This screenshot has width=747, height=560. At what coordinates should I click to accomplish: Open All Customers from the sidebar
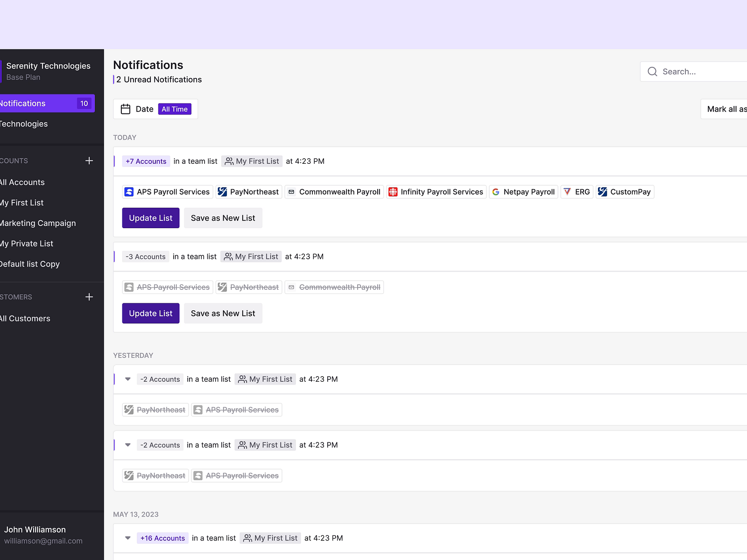point(25,318)
